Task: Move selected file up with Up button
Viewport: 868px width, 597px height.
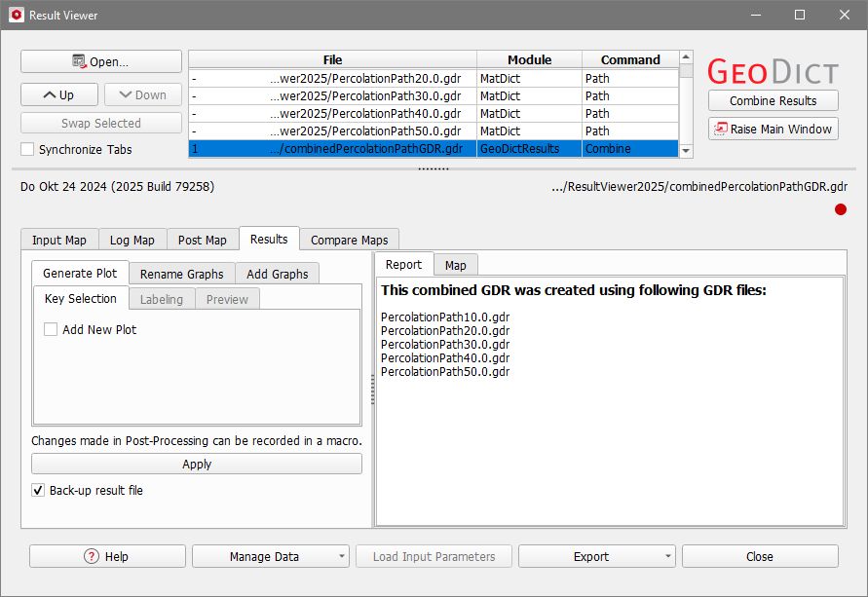Action: click(x=59, y=94)
